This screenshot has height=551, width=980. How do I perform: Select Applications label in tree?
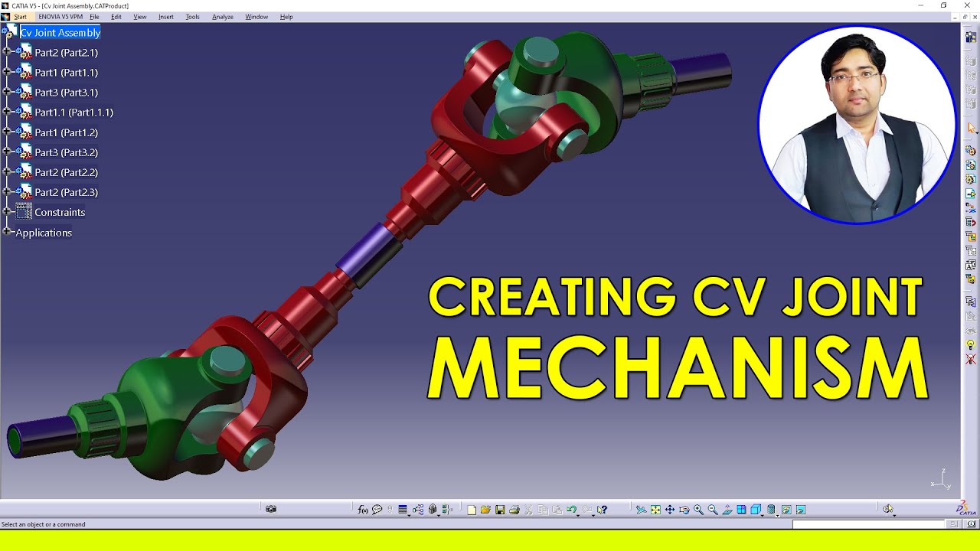pyautogui.click(x=44, y=233)
